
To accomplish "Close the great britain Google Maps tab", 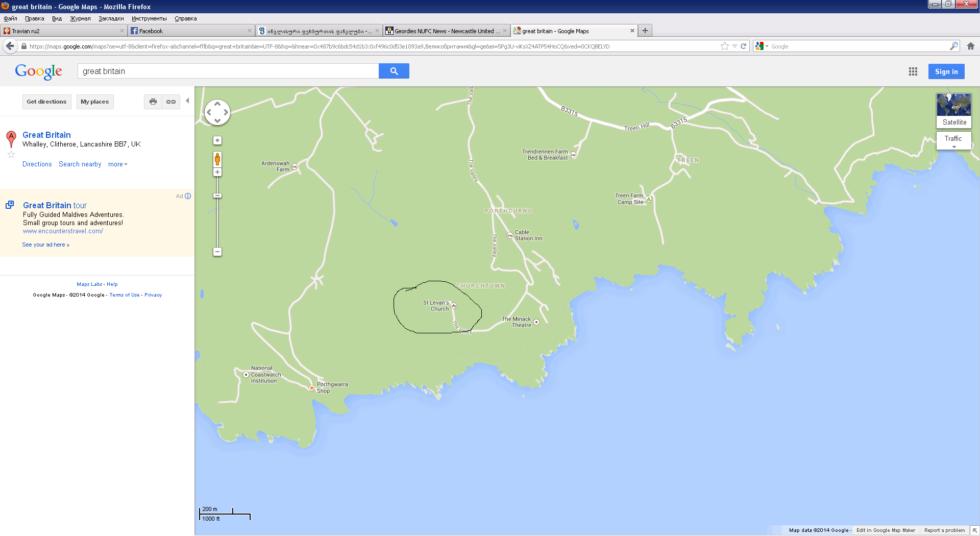I will [632, 31].
